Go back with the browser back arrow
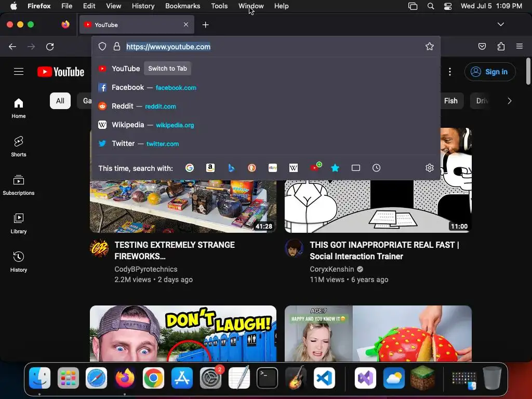This screenshot has height=399, width=532. (x=12, y=46)
